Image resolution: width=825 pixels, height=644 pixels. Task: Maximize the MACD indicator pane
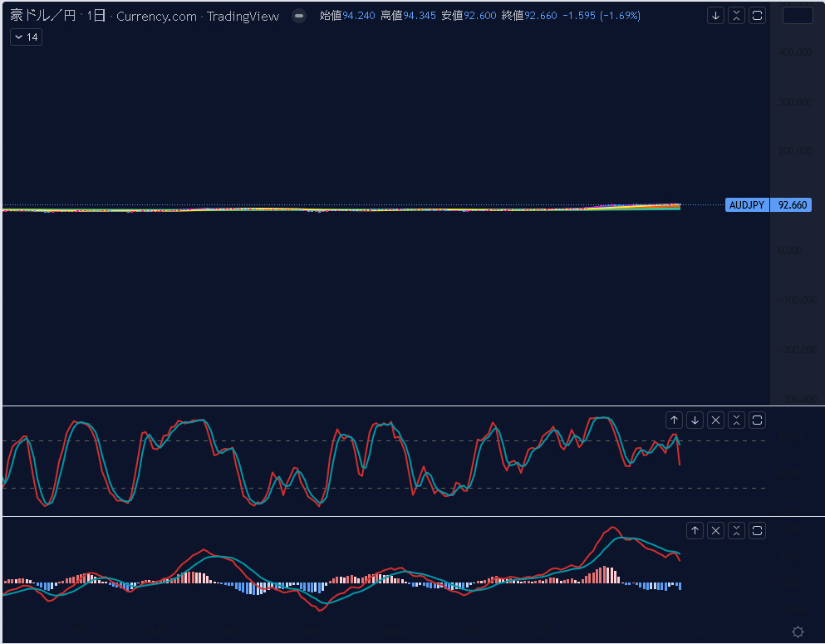coord(757,530)
